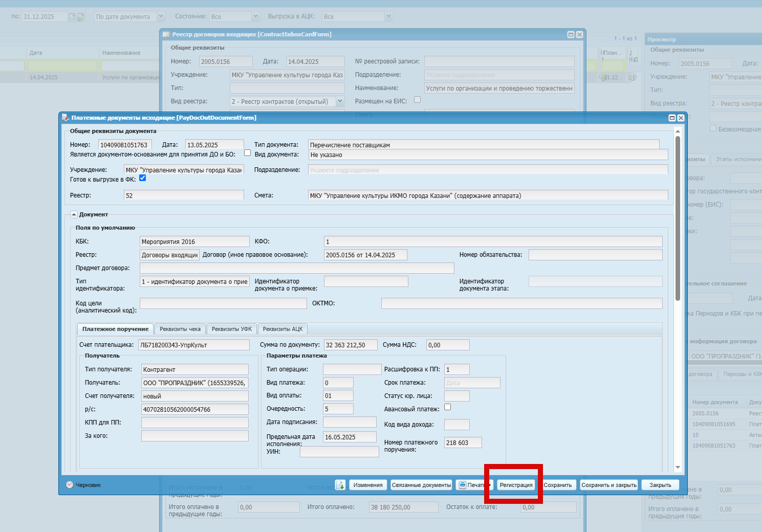
Task: Click the Сумма по документу input field
Action: (x=351, y=345)
